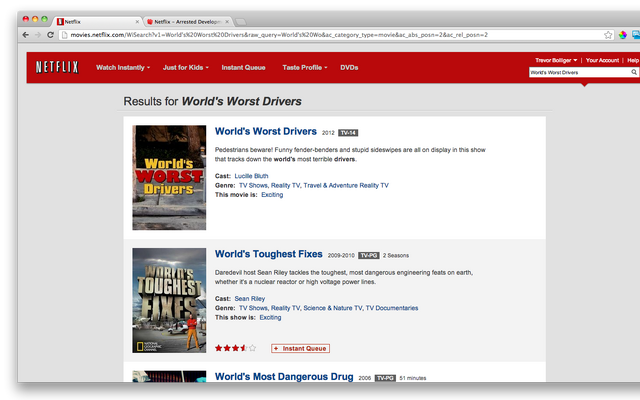Open cast member Lucille Bluth
The height and width of the screenshot is (400, 640).
click(x=251, y=176)
